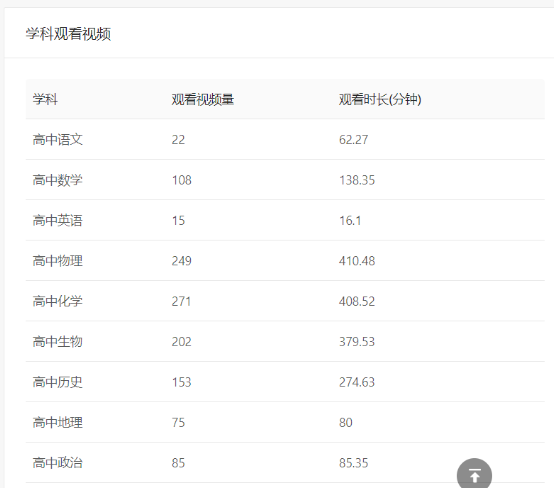The image size is (554, 488).
Task: Click the back-to-top arrow icon
Action: [474, 475]
